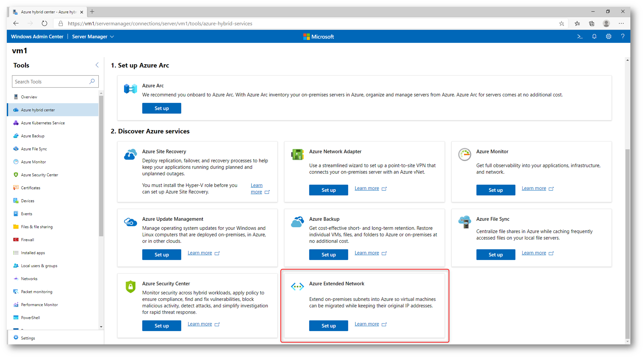Open browser collections icon
Screen dimensions: 644x358
point(591,24)
